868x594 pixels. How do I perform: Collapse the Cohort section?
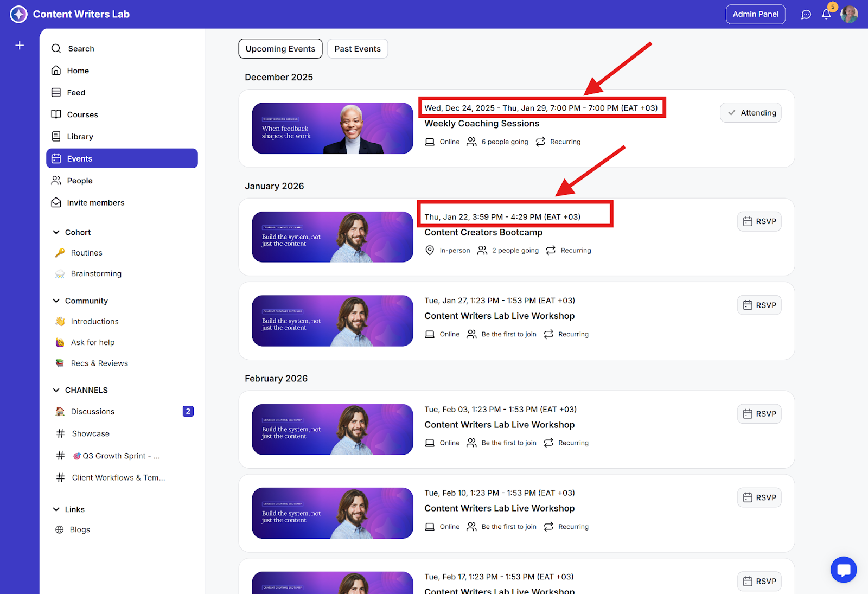56,232
